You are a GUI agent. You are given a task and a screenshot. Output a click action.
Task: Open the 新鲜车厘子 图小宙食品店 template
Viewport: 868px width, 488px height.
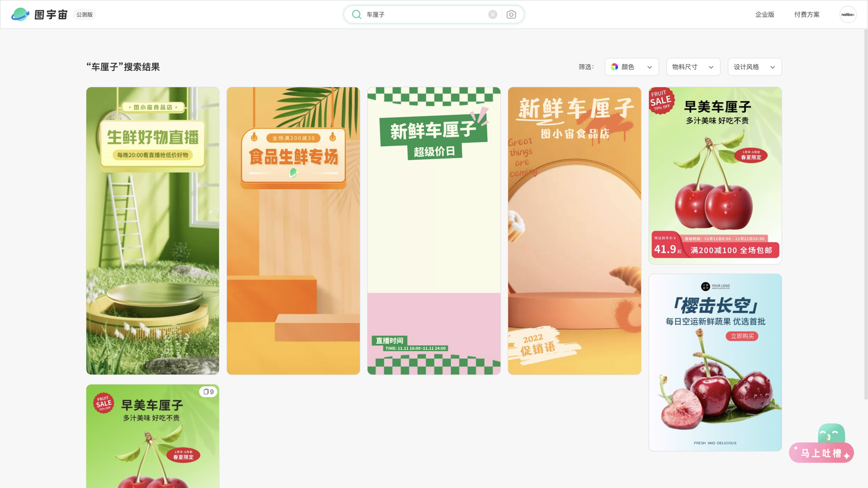coord(575,231)
